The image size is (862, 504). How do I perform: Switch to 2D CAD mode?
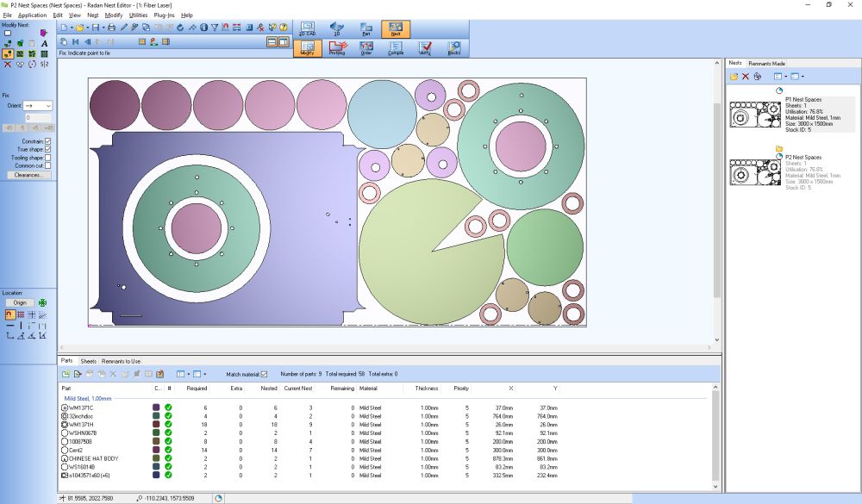[x=308, y=29]
